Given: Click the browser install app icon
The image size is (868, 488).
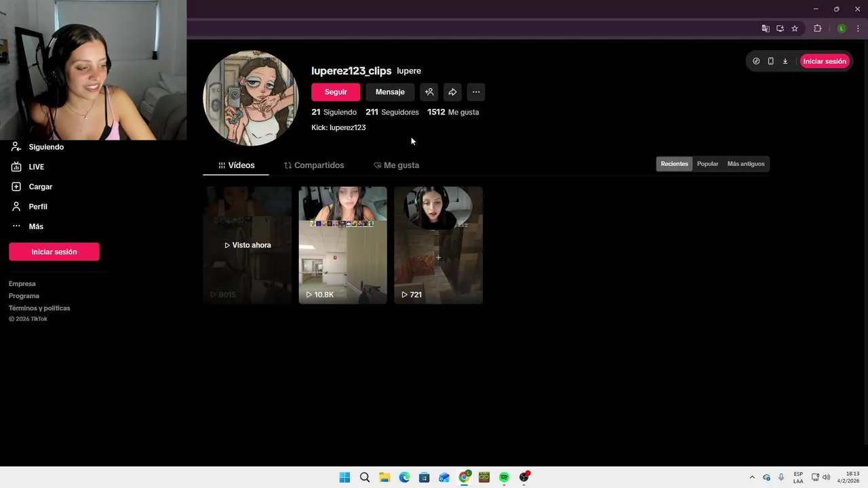Looking at the screenshot, I should 780,28.
